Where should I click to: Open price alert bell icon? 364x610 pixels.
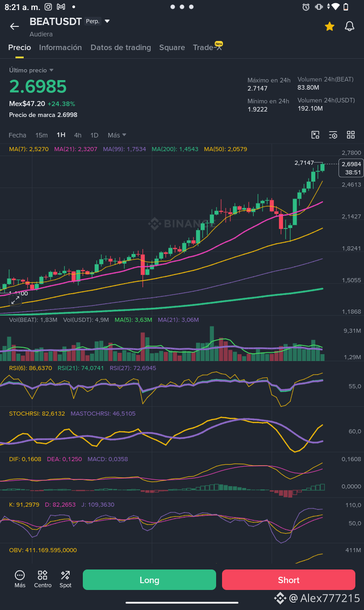click(349, 26)
